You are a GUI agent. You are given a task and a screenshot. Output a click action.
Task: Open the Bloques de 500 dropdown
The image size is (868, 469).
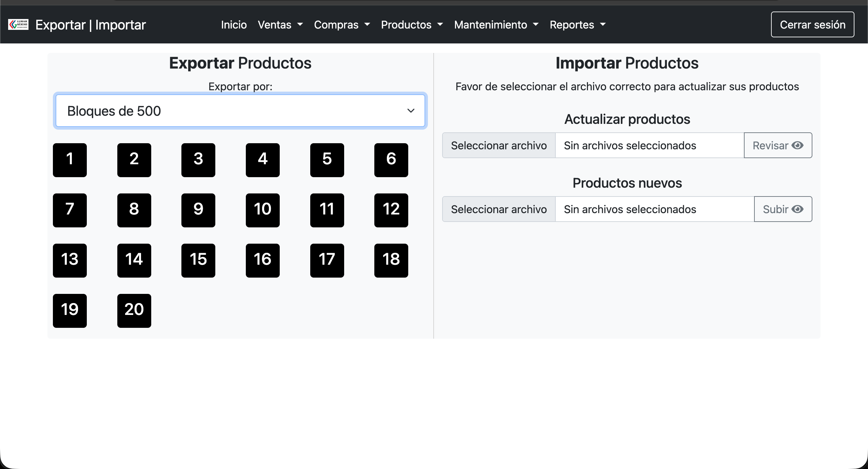240,111
